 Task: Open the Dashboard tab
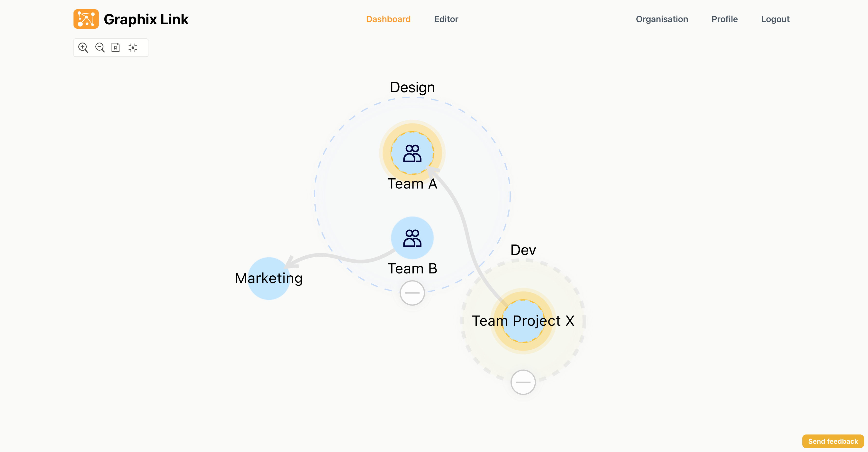388,19
